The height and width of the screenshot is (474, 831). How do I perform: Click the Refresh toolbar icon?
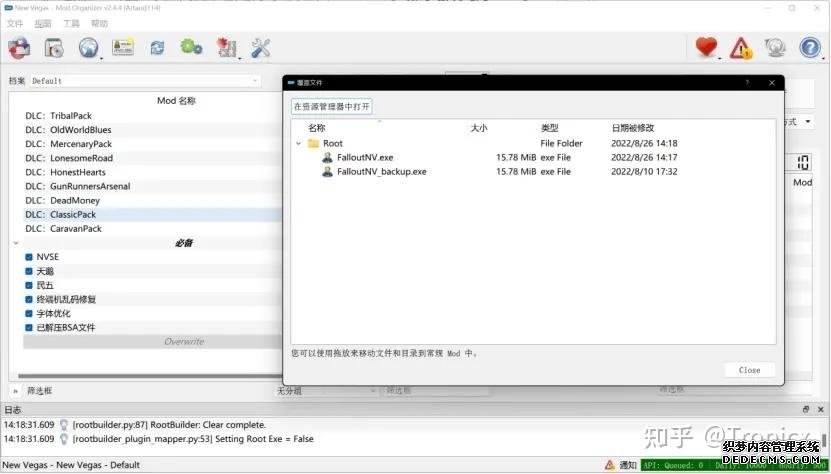click(157, 47)
